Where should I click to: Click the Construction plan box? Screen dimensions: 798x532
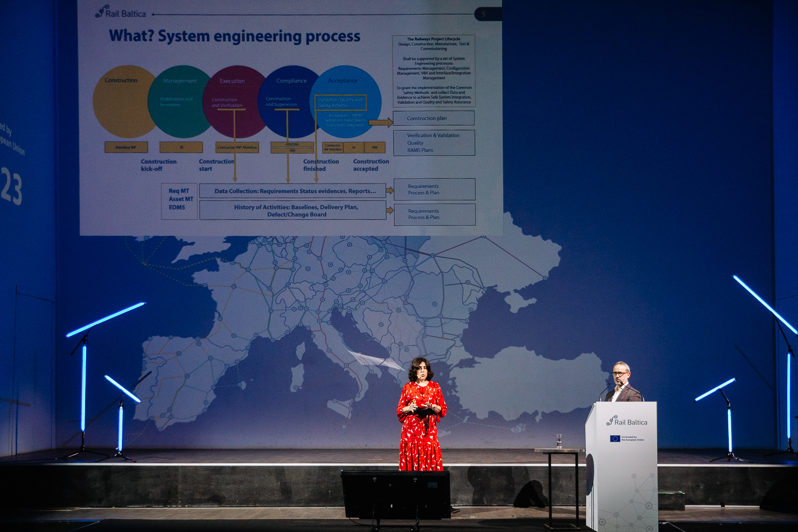tap(434, 118)
